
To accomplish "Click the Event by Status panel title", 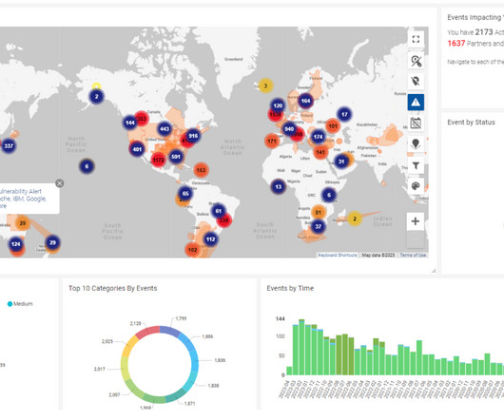I will point(472,123).
